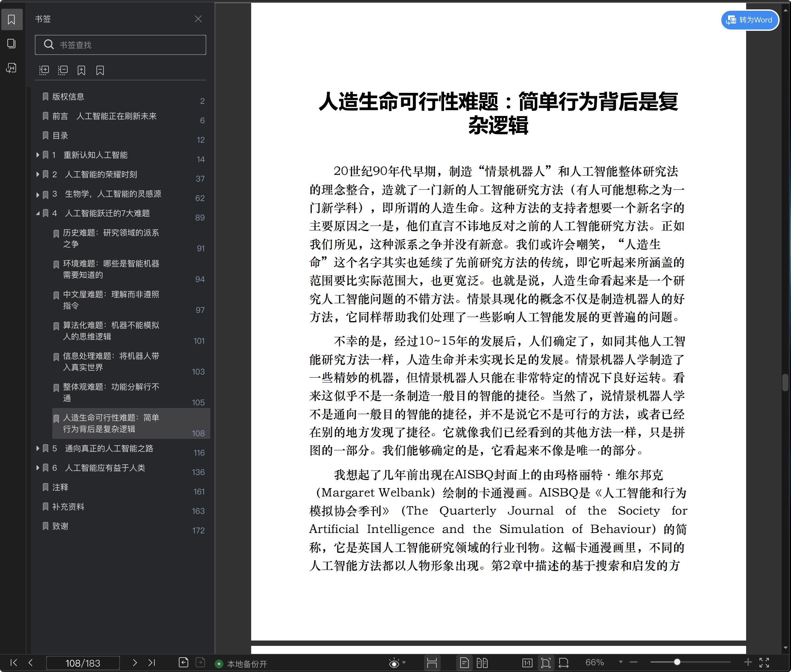Switch to single page view
The height and width of the screenshot is (672, 791).
(x=464, y=663)
